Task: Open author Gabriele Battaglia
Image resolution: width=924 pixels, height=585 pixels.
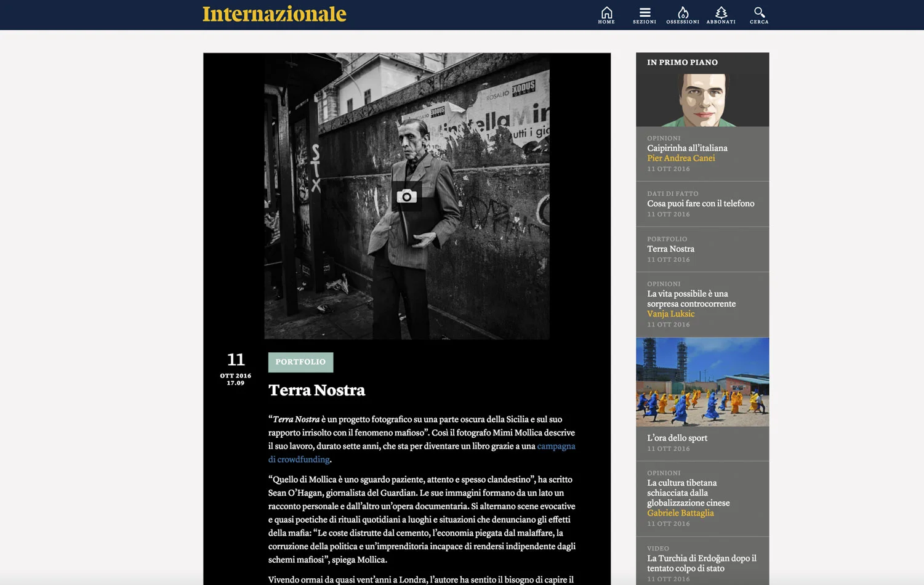Action: (x=680, y=513)
